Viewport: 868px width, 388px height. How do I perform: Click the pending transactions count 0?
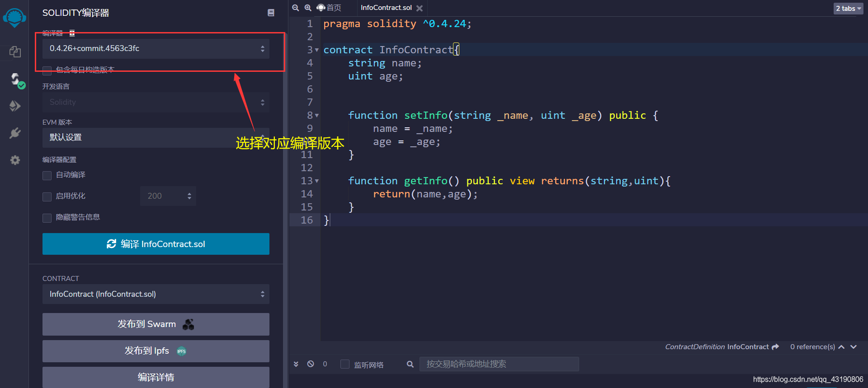pos(325,364)
